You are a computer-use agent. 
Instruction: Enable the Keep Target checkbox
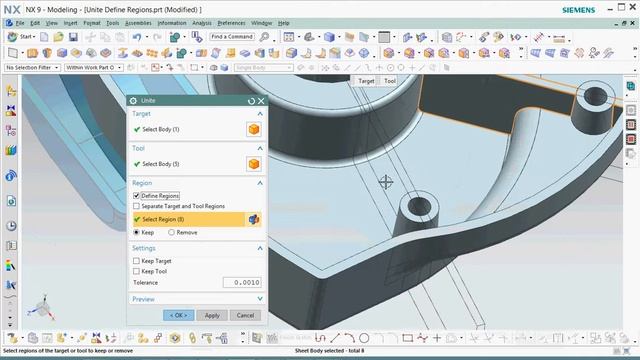point(136,261)
